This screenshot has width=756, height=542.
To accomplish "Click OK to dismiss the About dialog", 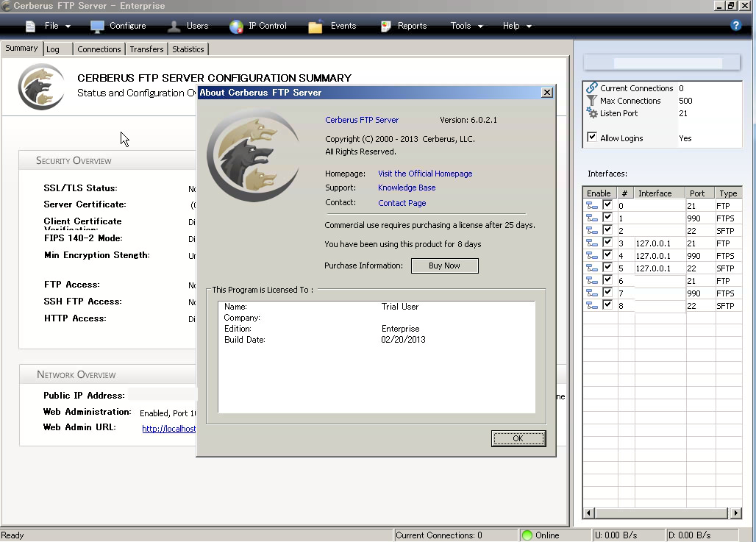I will pos(518,438).
